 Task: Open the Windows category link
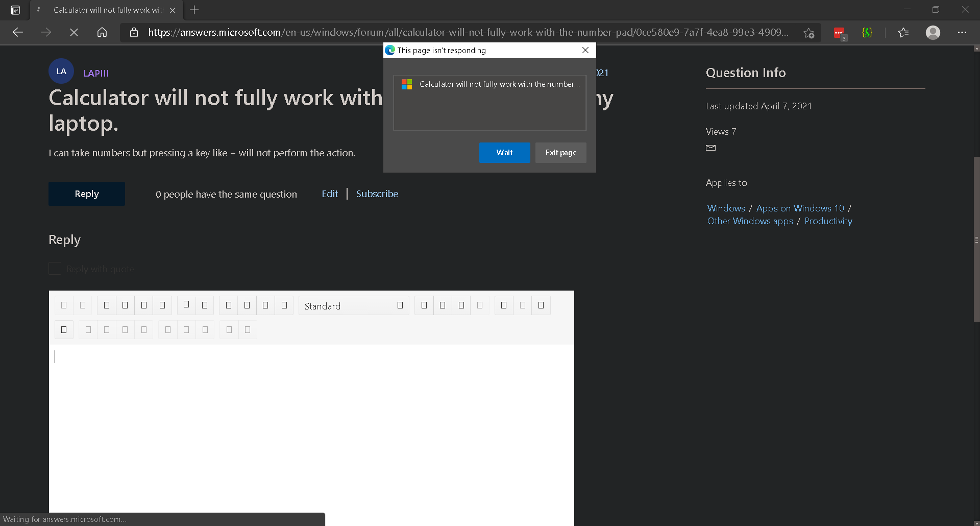click(726, 208)
